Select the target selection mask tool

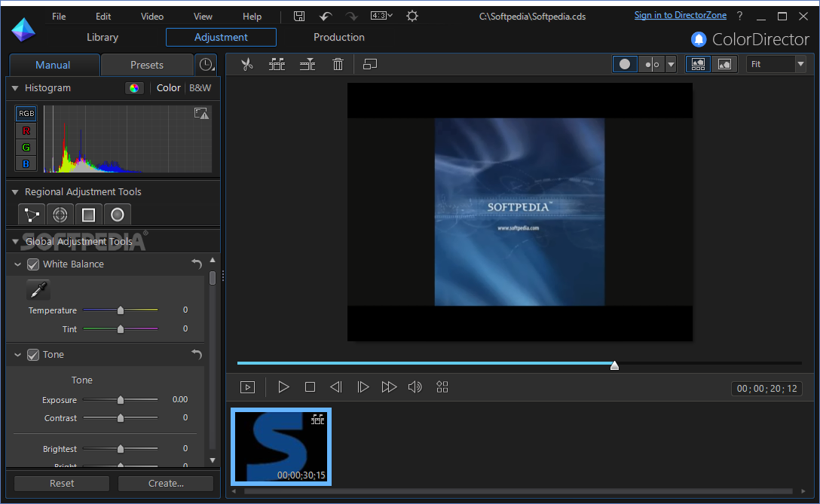[60, 215]
